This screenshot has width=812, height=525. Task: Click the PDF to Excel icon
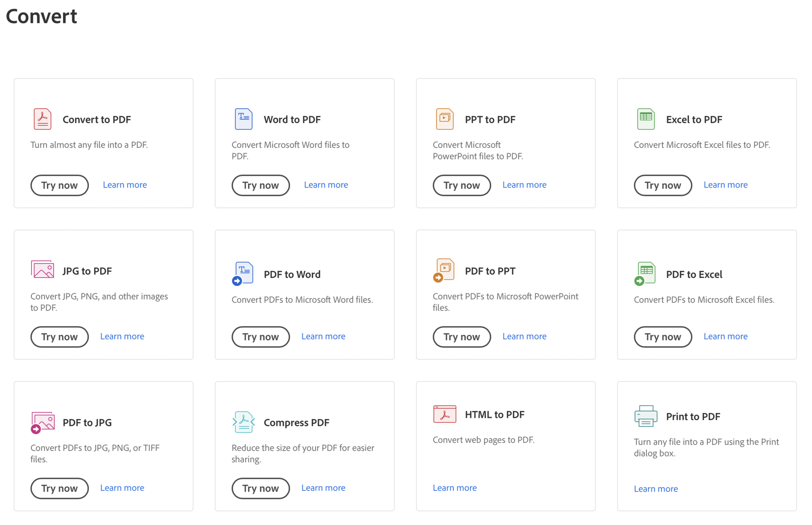pyautogui.click(x=645, y=273)
